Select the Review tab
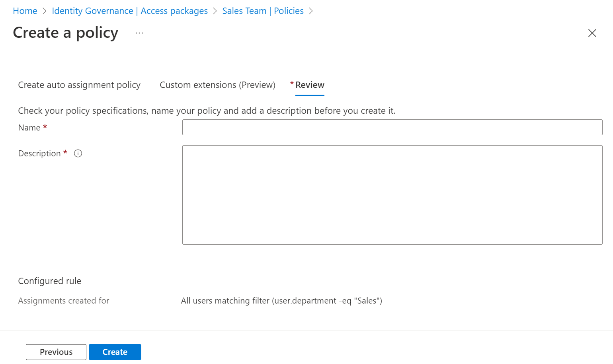 click(x=310, y=85)
